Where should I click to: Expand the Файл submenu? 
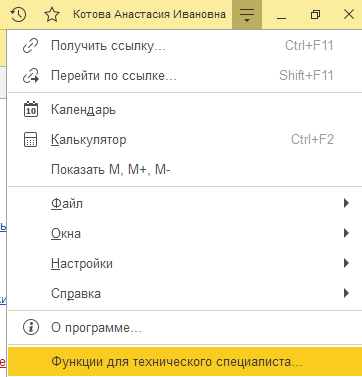coord(185,203)
